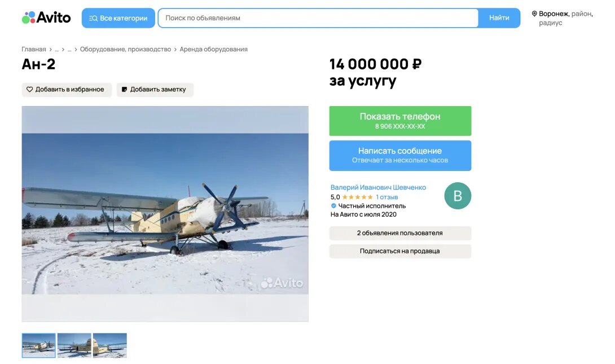This screenshot has height=364, width=615.
Task: Select the second plane photo thumbnail
Action: click(74, 345)
